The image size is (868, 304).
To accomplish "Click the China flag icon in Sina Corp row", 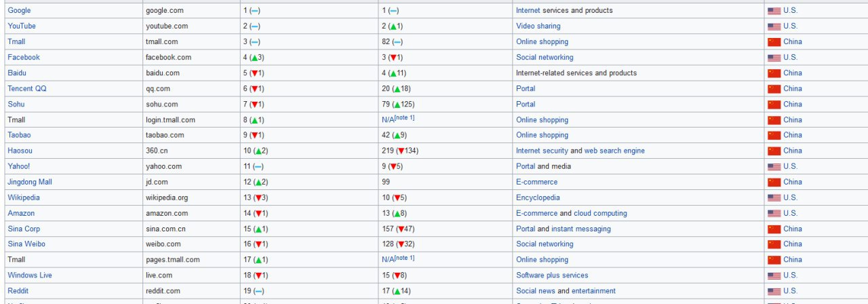I will (774, 229).
